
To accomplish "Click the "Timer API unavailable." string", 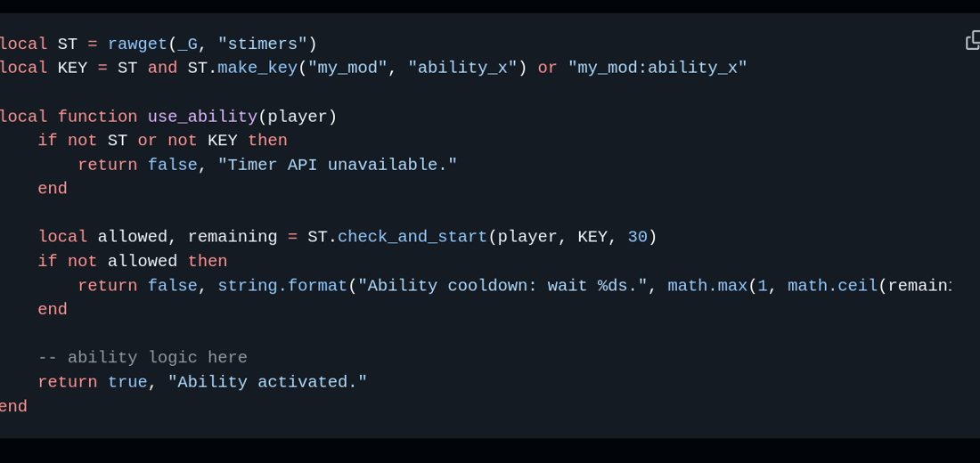I will point(337,165).
